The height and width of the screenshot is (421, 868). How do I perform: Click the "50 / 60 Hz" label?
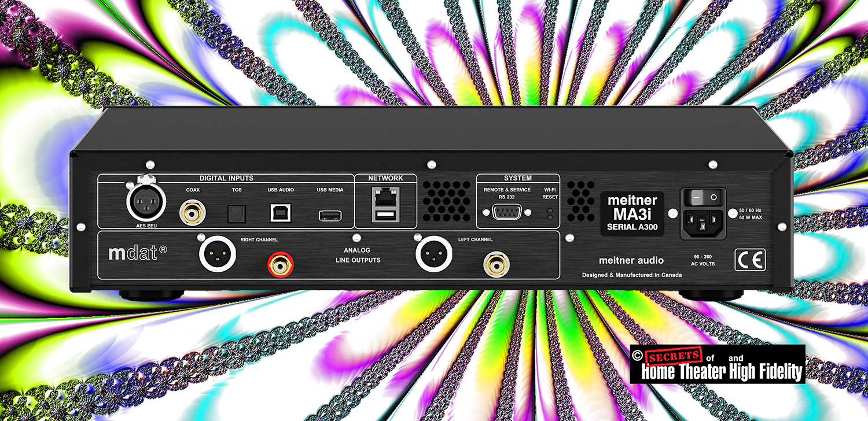coord(751,210)
